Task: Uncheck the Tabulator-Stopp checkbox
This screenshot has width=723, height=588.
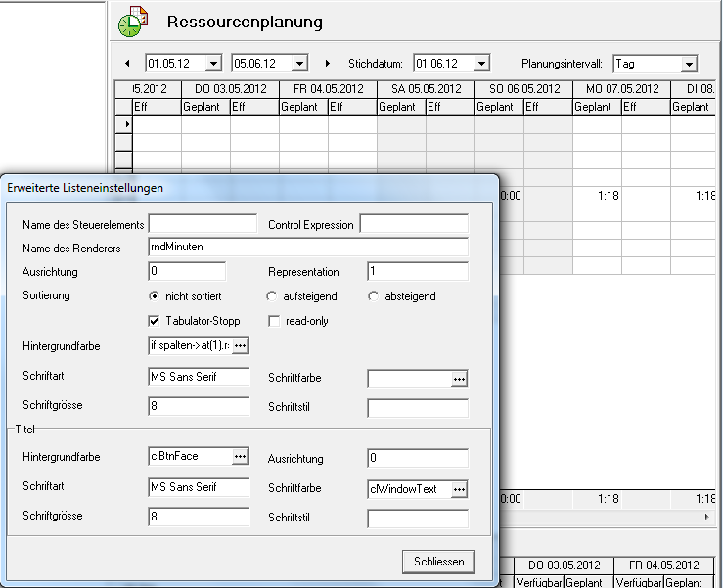Action: (154, 321)
